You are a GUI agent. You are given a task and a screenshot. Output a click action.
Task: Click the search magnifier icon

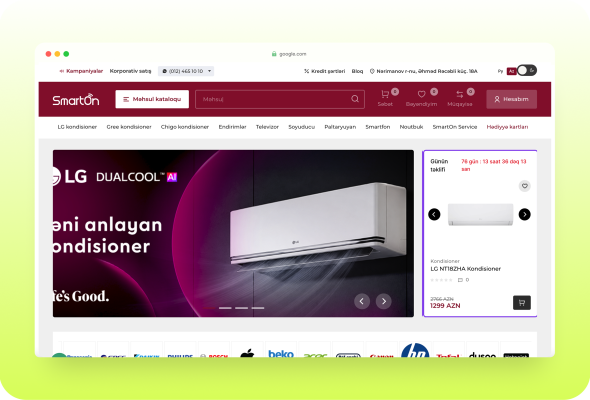pyautogui.click(x=355, y=99)
